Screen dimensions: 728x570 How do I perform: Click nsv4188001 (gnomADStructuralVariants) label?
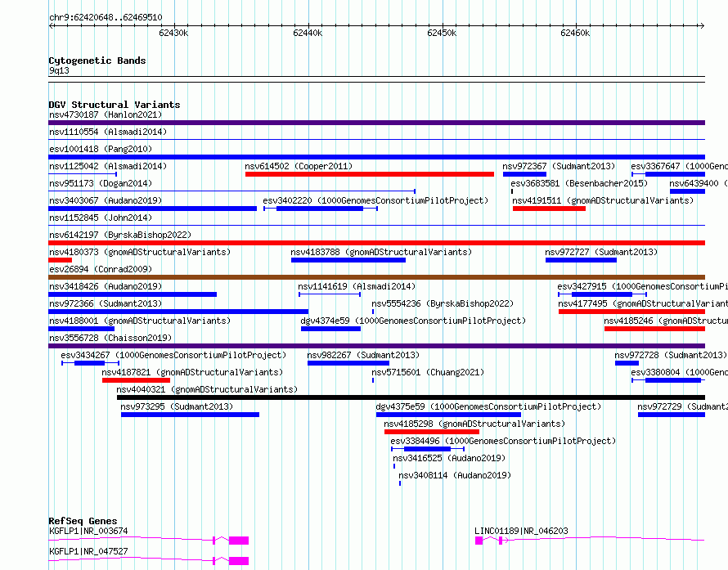coord(140,321)
